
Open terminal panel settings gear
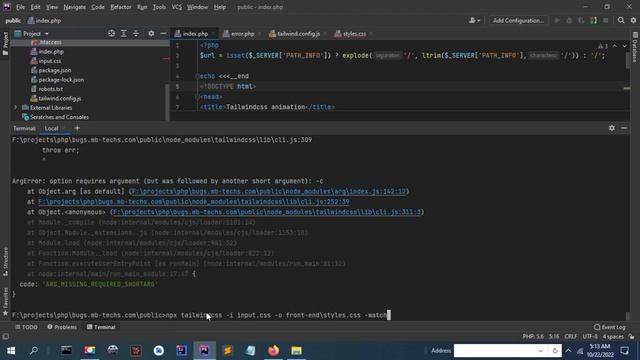click(x=611, y=128)
